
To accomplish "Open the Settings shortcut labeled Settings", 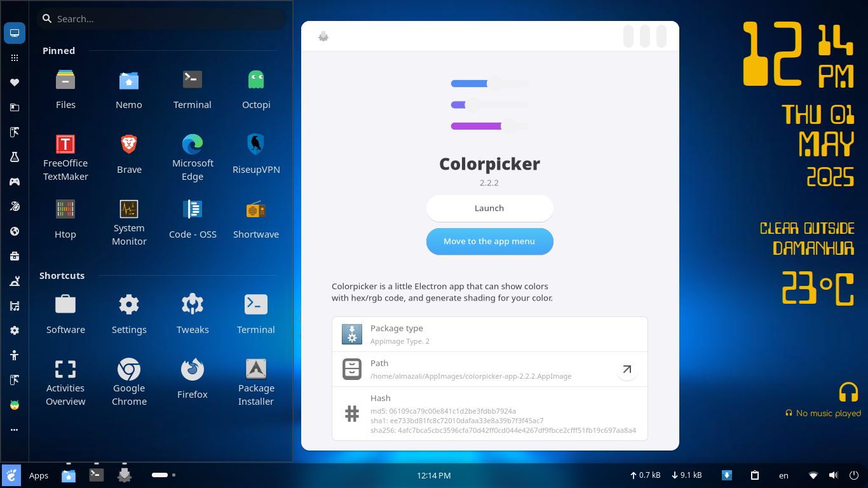I will click(129, 315).
